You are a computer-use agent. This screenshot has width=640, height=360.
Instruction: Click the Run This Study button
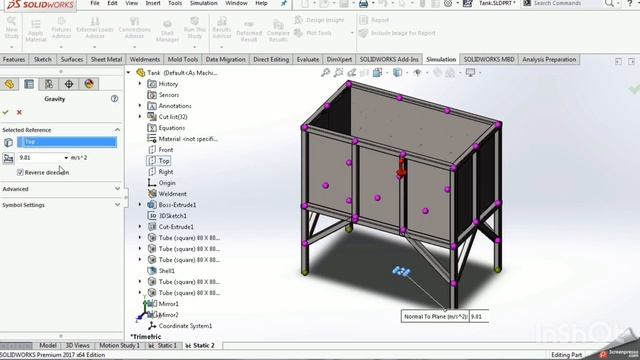pos(195,29)
